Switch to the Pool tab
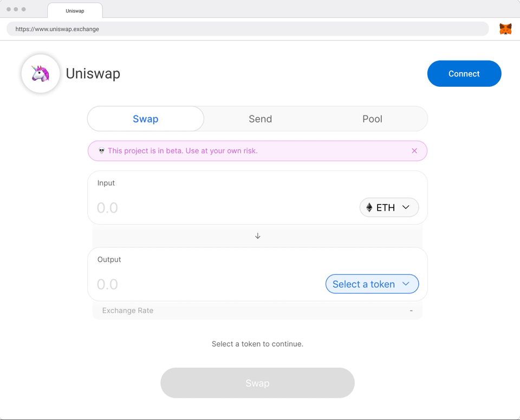The image size is (520, 420). pyautogui.click(x=372, y=119)
